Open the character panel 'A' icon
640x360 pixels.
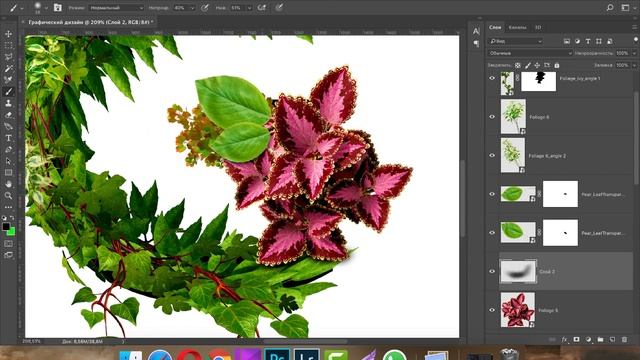pos(476,31)
